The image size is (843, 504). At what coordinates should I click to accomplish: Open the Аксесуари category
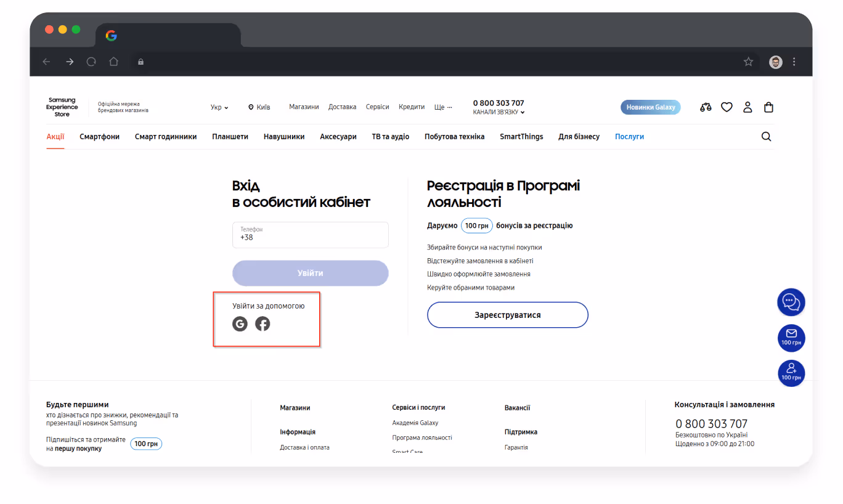338,137
